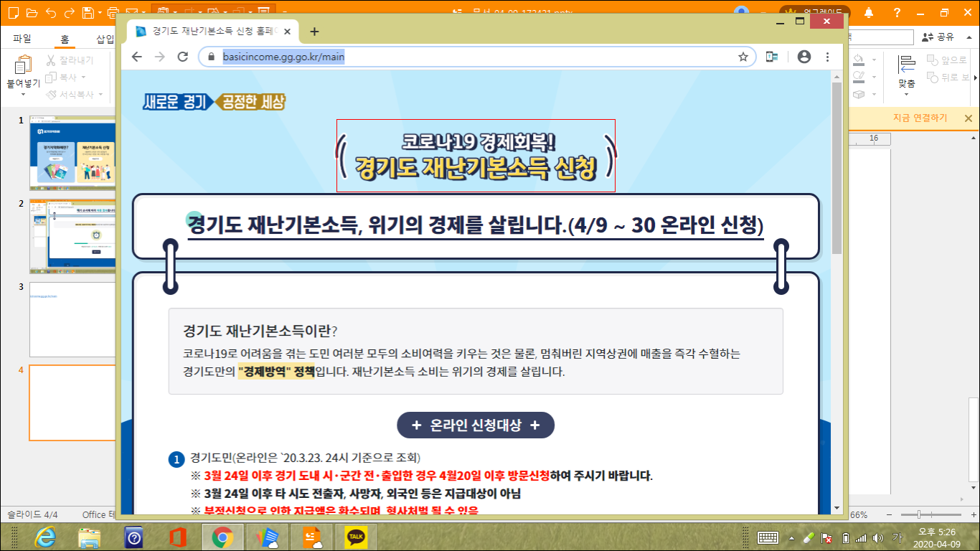Expand the 복사 dropdown arrow
Screen dimensions: 980x551
[x=83, y=77]
